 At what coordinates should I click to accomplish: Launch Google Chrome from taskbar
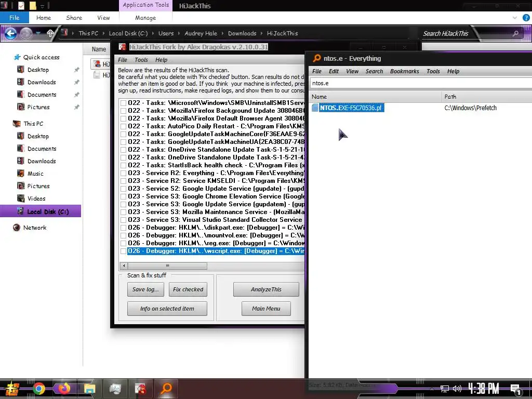[x=38, y=389]
